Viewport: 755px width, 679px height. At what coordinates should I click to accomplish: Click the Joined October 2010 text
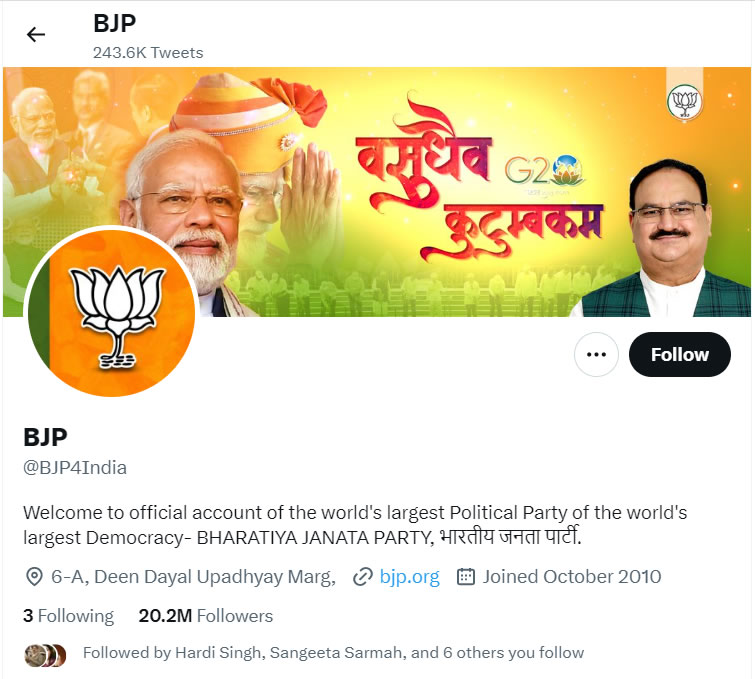pyautogui.click(x=572, y=577)
